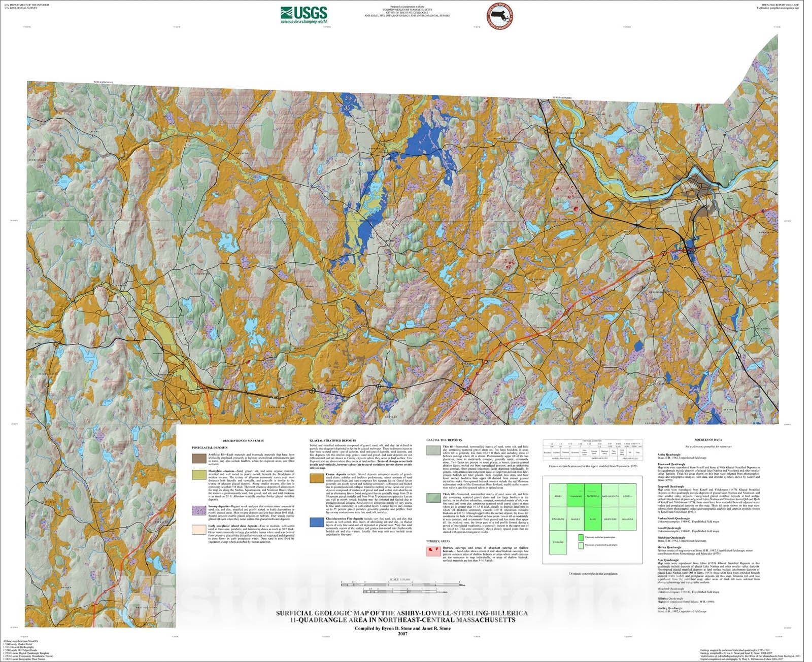
Task: Click the 'DESCRIPTION OF MAP UNITS' heading
Action: coord(243,441)
